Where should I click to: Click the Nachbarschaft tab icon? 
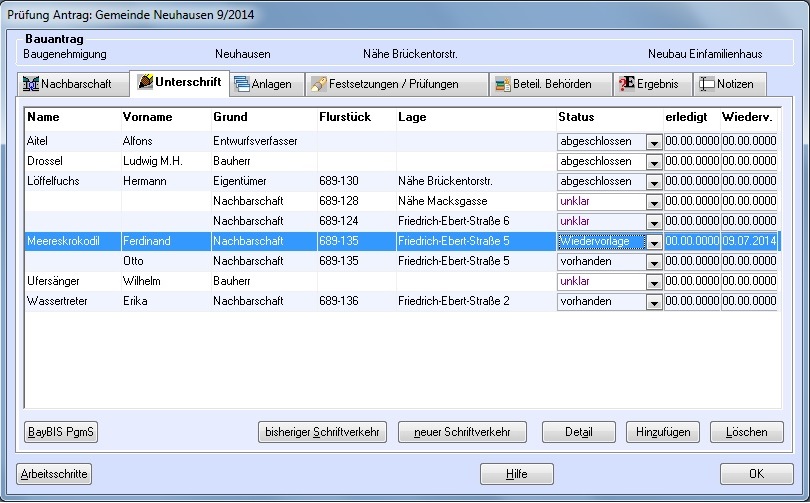[30, 84]
